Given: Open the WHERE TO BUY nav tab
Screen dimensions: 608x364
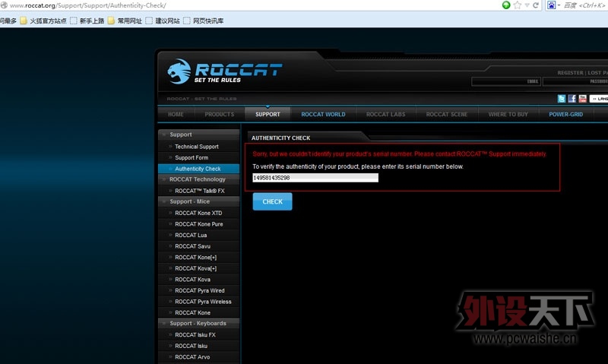Looking at the screenshot, I should [508, 114].
